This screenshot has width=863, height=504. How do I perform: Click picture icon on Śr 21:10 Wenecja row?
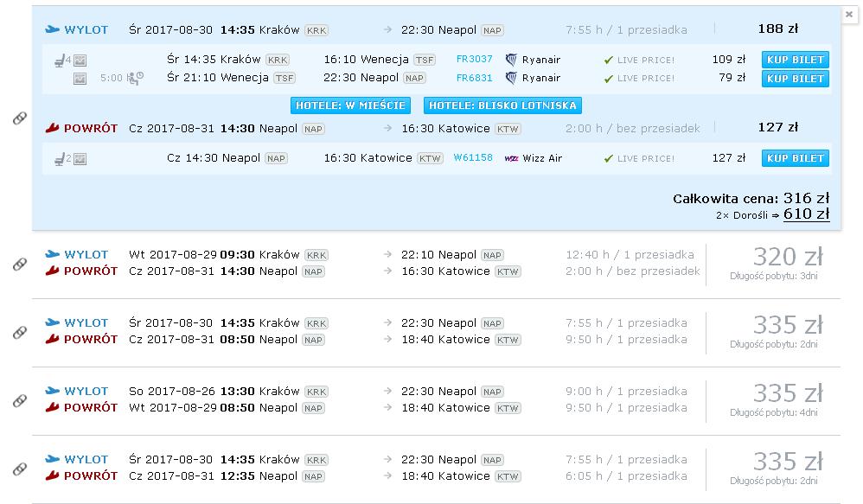[80, 80]
